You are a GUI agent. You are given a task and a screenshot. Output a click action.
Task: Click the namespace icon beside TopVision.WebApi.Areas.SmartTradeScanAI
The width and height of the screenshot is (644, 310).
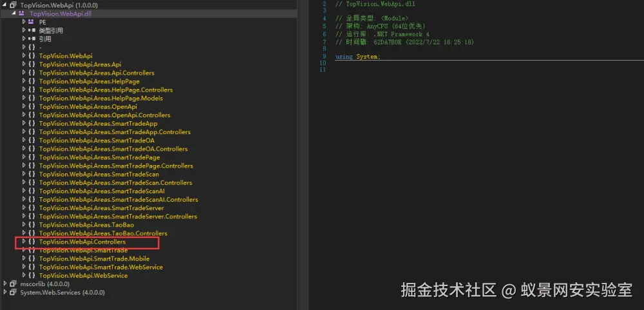[x=32, y=191]
